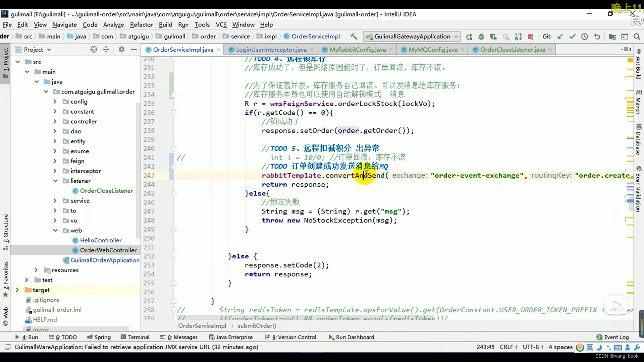The width and height of the screenshot is (644, 362).
Task: Click the Git Revert undo icon
Action: [597, 37]
